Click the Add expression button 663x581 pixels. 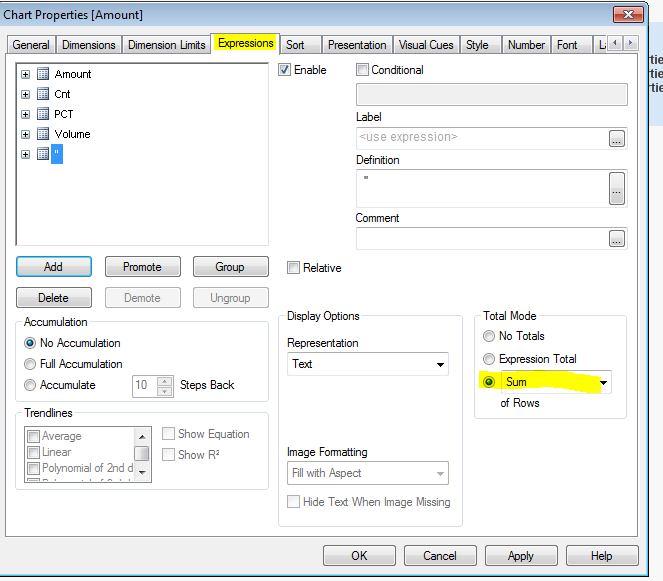(x=54, y=267)
